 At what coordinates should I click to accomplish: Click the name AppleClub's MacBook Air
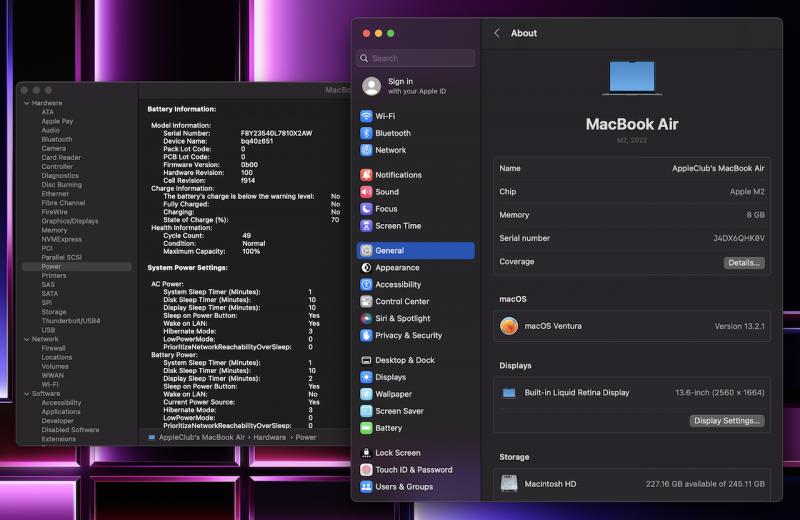(x=718, y=168)
